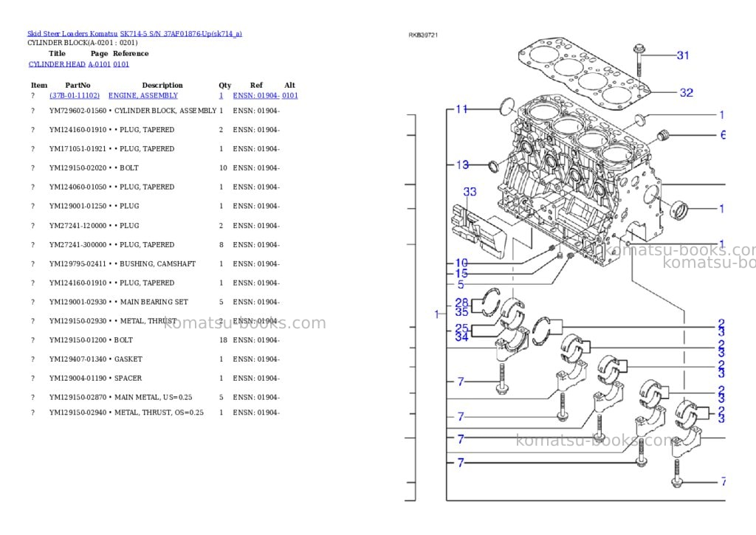
Task: Open the ENGINE, ASSEMBLY description link
Action: [x=143, y=95]
